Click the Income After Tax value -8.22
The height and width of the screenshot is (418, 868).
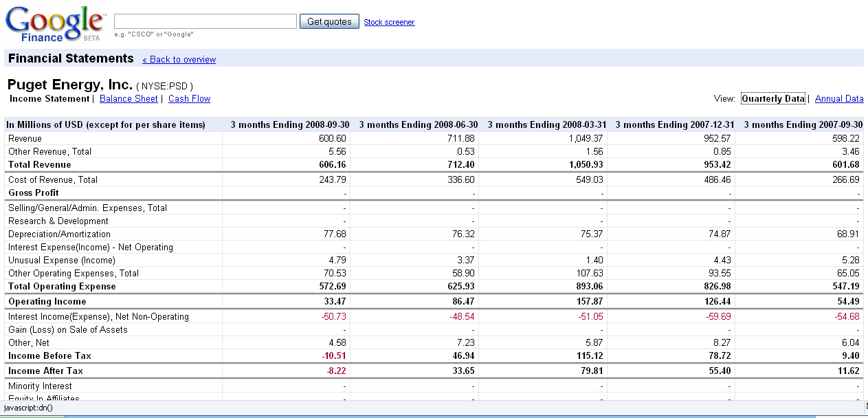click(x=336, y=371)
